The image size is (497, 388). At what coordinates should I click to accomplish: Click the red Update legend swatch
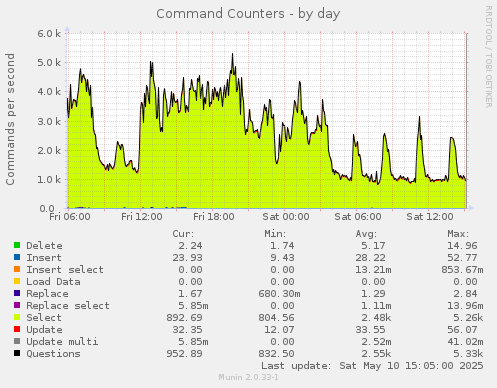(17, 329)
